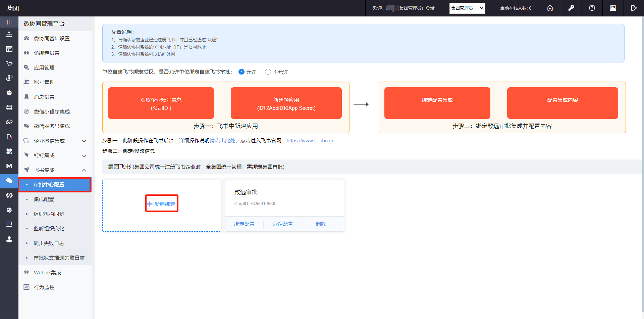The height and width of the screenshot is (319, 644).
Task: Click the hamburger menu collapse icon
Action: (9, 22)
